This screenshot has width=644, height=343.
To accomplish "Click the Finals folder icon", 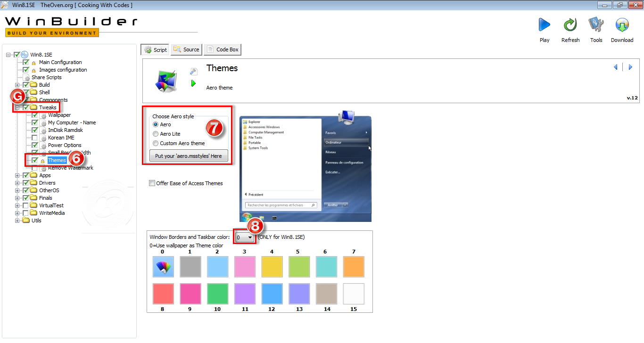I will click(x=33, y=198).
